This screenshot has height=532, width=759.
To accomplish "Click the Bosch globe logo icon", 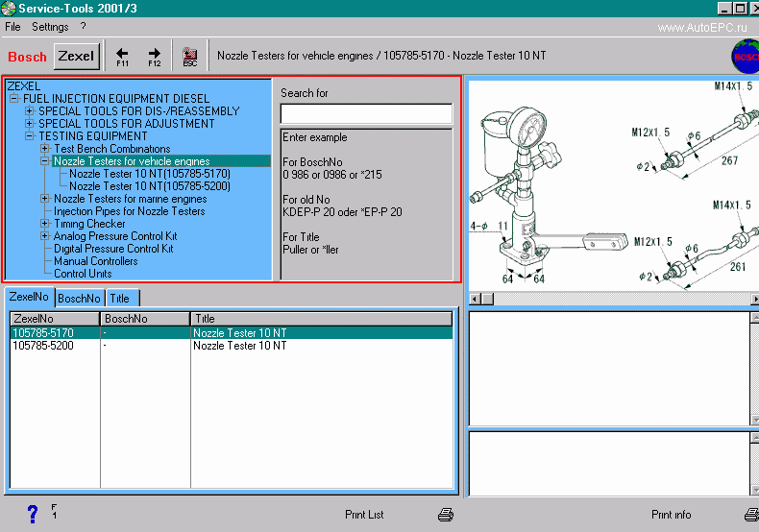I will coord(745,57).
